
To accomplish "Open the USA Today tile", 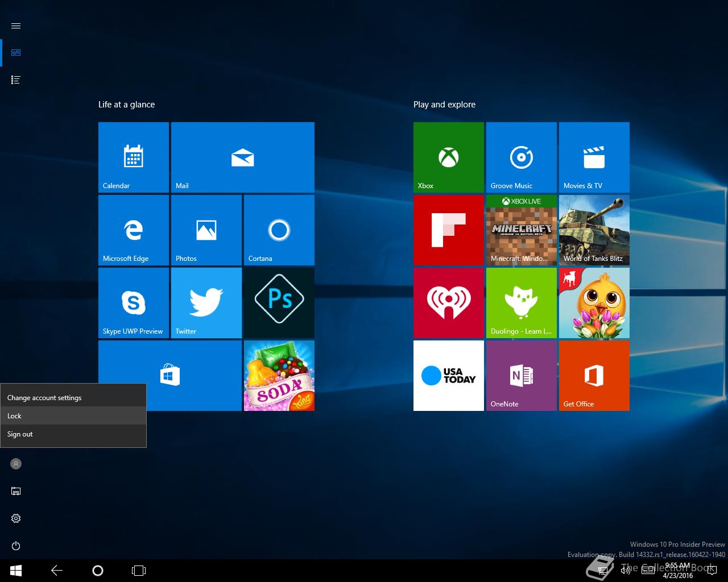I will (x=449, y=376).
